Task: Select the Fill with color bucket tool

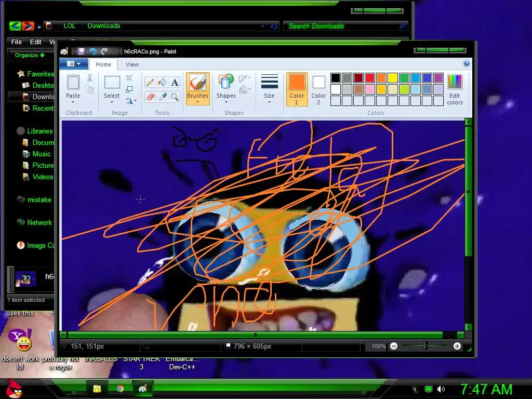Action: [163, 83]
